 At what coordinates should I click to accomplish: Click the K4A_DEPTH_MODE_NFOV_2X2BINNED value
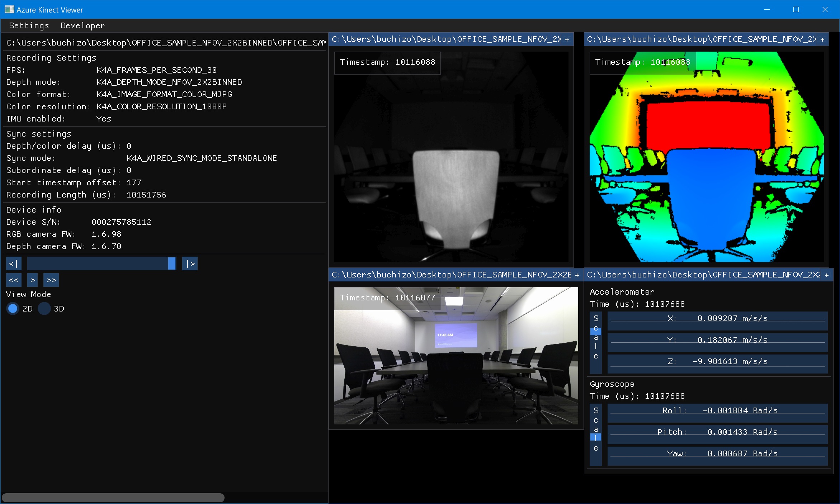pos(169,82)
